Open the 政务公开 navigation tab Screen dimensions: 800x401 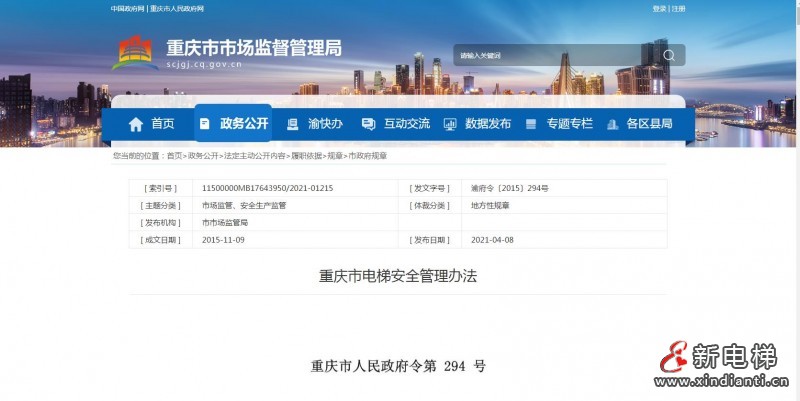pos(233,123)
